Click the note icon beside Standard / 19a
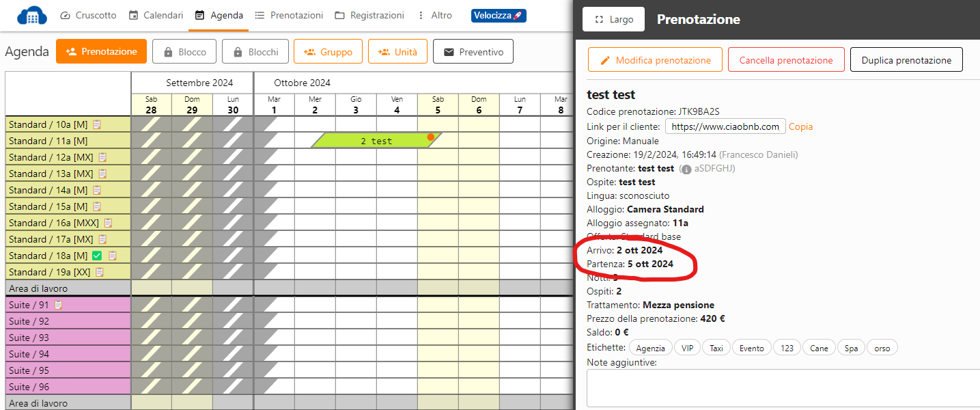This screenshot has width=980, height=410. pyautogui.click(x=99, y=272)
